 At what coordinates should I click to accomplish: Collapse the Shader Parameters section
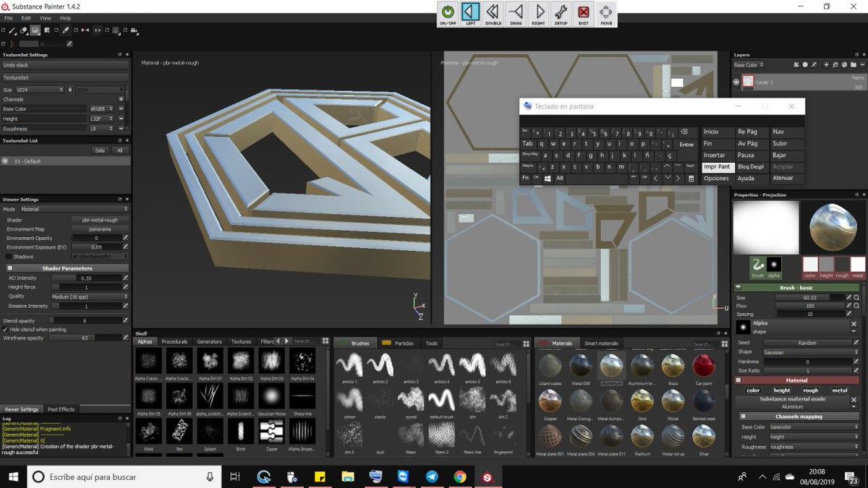pos(9,268)
